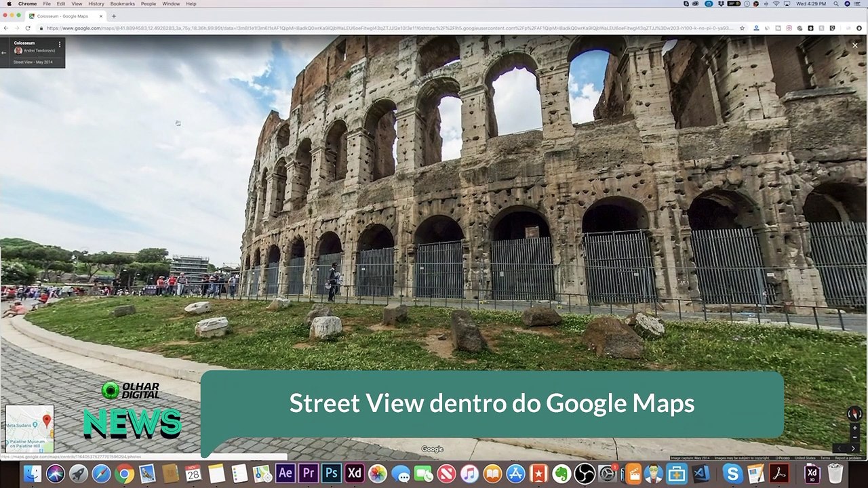868x488 pixels.
Task: Click the date and time in menu bar
Action: 811,3
